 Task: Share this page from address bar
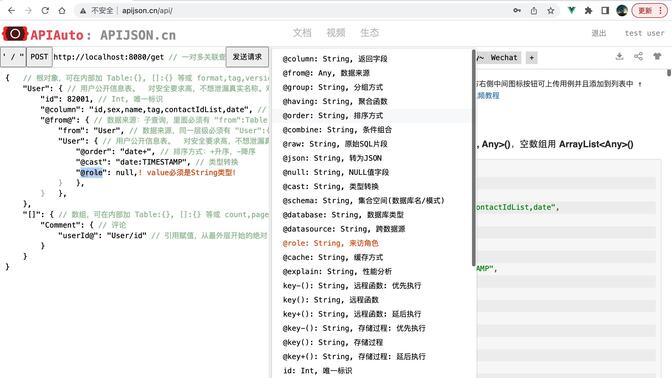click(x=534, y=11)
